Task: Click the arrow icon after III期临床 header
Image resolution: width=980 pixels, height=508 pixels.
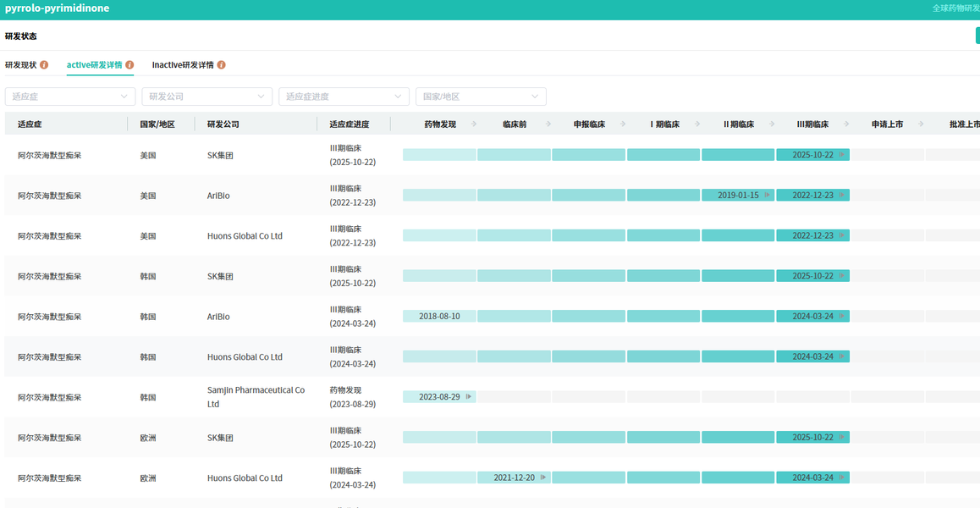Action: [845, 124]
